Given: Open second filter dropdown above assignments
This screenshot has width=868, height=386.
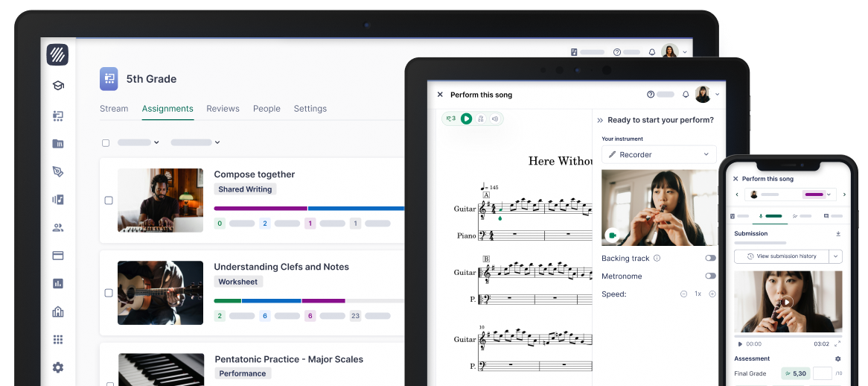Looking at the screenshot, I should click(195, 142).
